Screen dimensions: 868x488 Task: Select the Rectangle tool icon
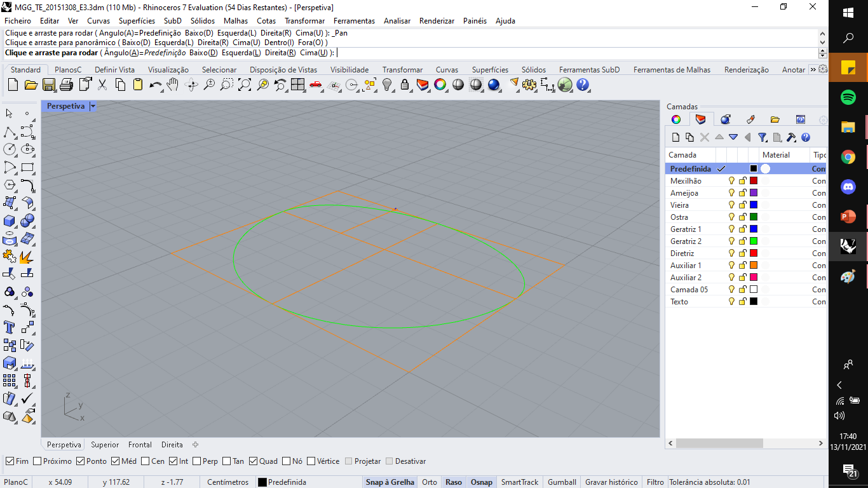(27, 167)
